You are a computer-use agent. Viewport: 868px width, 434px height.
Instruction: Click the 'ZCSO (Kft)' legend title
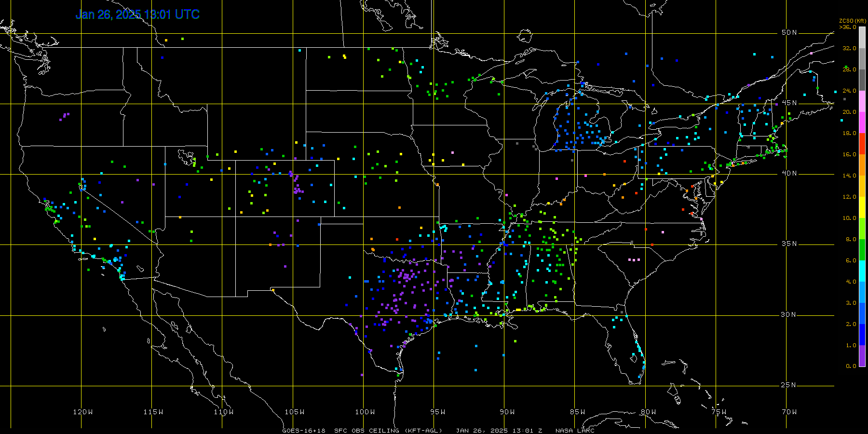click(853, 21)
